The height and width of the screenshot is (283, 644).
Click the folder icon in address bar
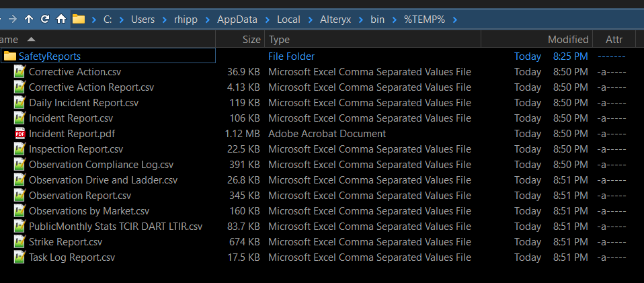pyautogui.click(x=79, y=19)
